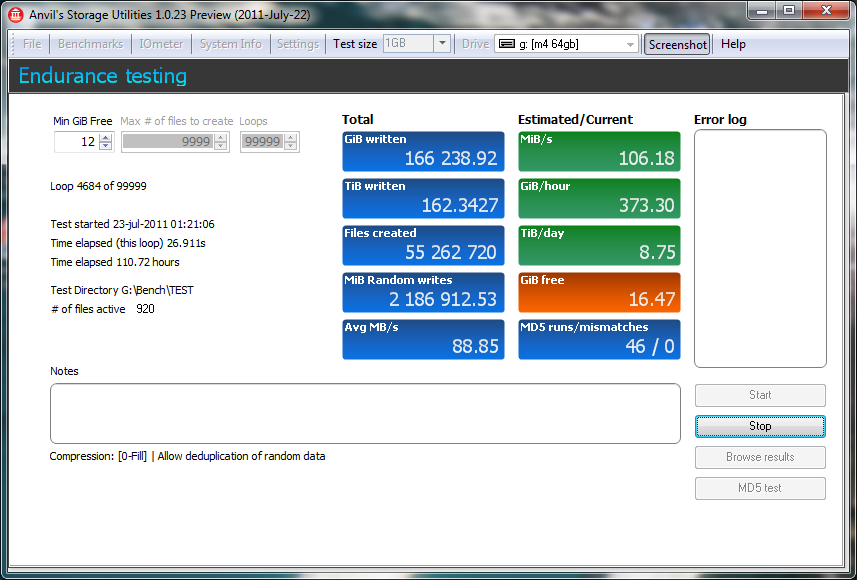Click the MiB/s green tile
Viewport: 857px width, 580px height.
coord(600,151)
